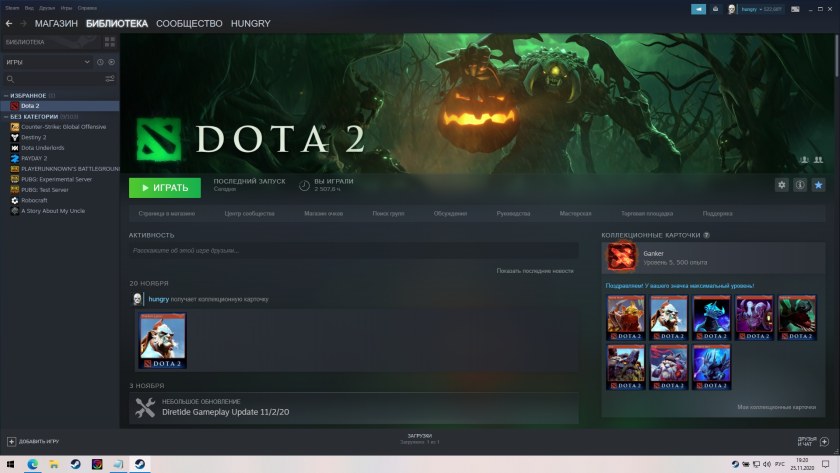Screen dimensions: 840x473
Task: Click the activity status input field
Action: tap(354, 250)
